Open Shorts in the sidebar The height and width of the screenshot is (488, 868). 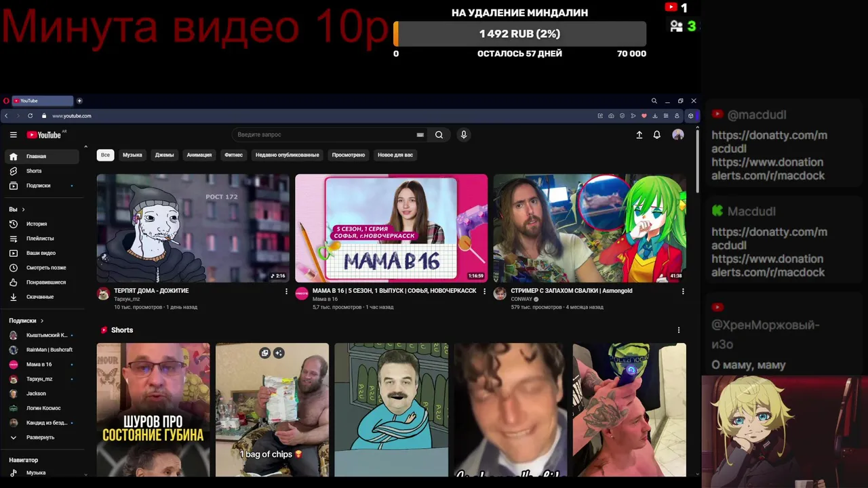(x=42, y=171)
